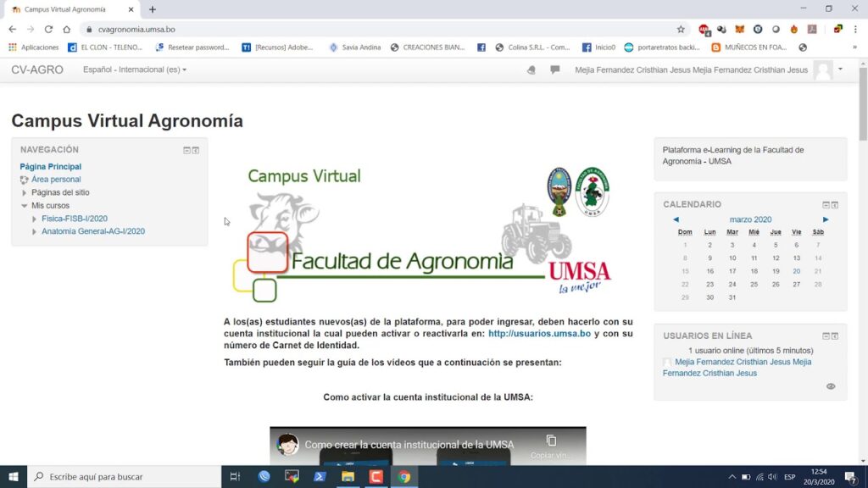868x488 pixels.
Task: Open the Windows notification center
Action: [851, 477]
